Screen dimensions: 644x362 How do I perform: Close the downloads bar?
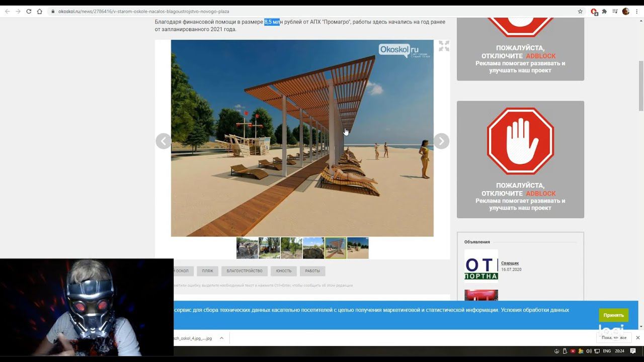click(637, 338)
